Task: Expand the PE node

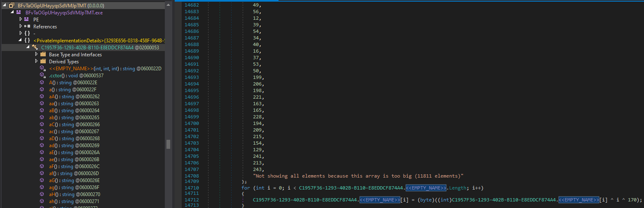Action: [21, 19]
